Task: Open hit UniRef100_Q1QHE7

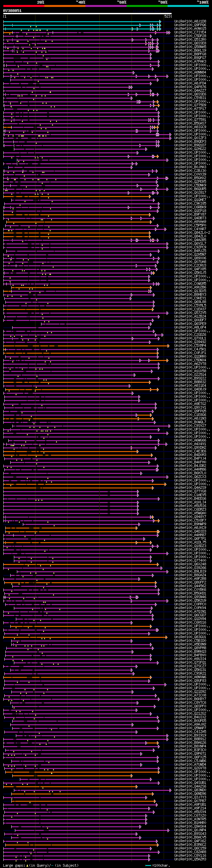Action: click(x=190, y=200)
